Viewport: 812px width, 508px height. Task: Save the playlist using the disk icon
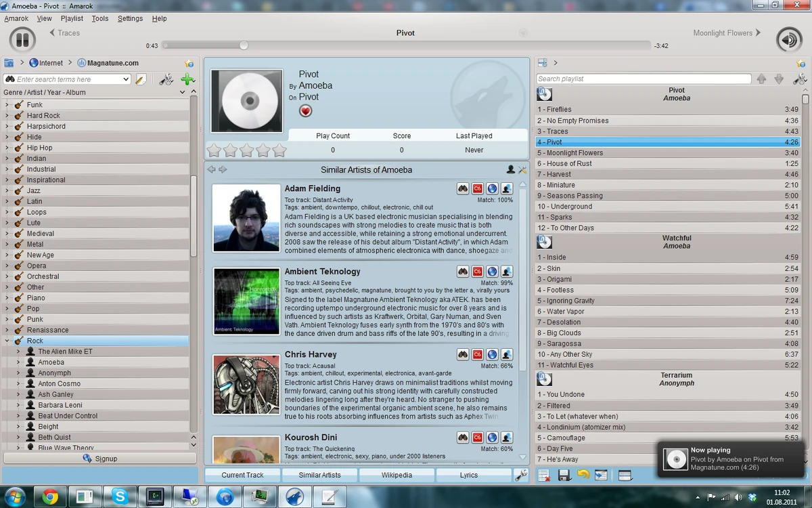(x=564, y=475)
